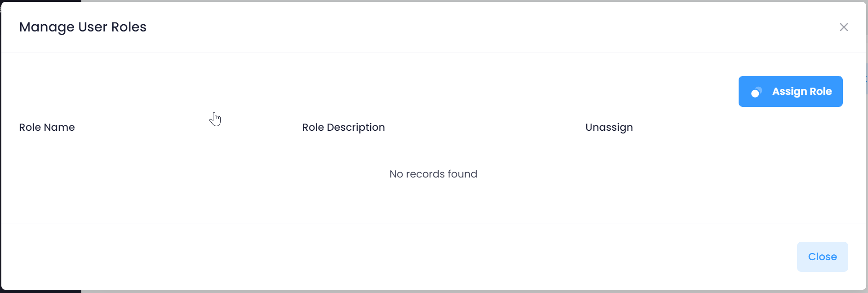This screenshot has height=293, width=868.
Task: Click the Manage User Roles title text
Action: click(83, 27)
